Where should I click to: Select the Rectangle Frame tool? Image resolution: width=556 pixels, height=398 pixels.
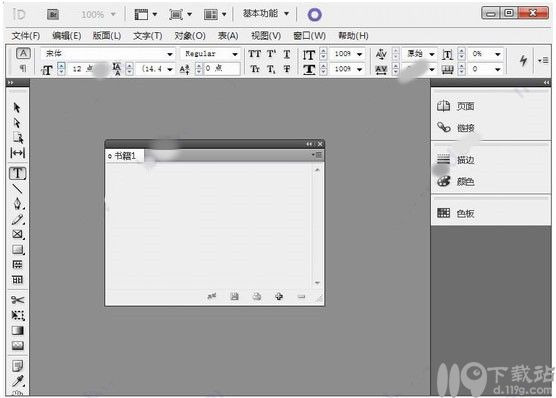click(17, 234)
